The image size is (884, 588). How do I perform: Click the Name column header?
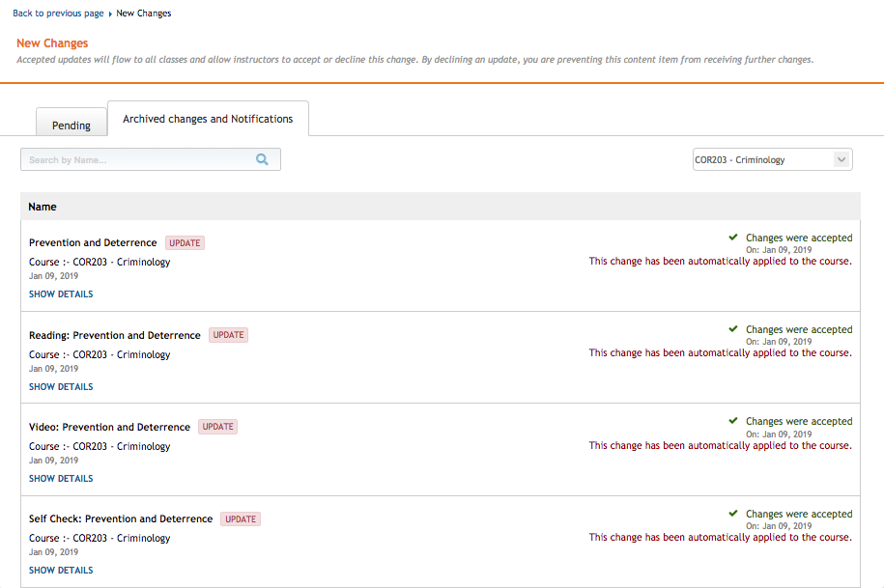click(x=43, y=207)
